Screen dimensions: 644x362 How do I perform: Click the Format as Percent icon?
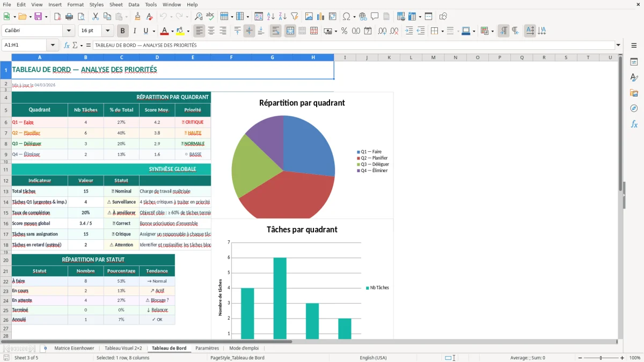click(344, 31)
